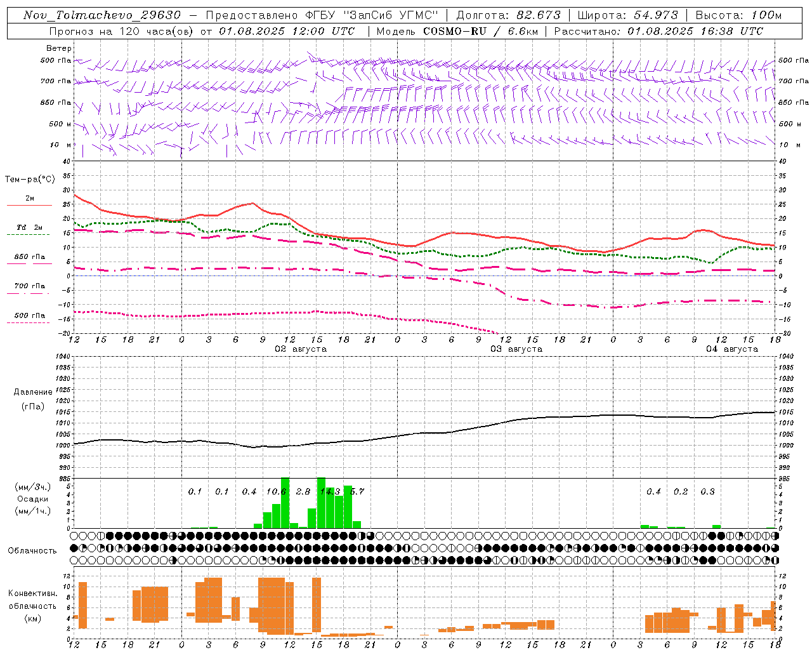Image resolution: width=812 pixels, height=650 pixels.
Task: Select the forecast start '01.08.2025 12:00 UTC'
Action: pyautogui.click(x=286, y=31)
